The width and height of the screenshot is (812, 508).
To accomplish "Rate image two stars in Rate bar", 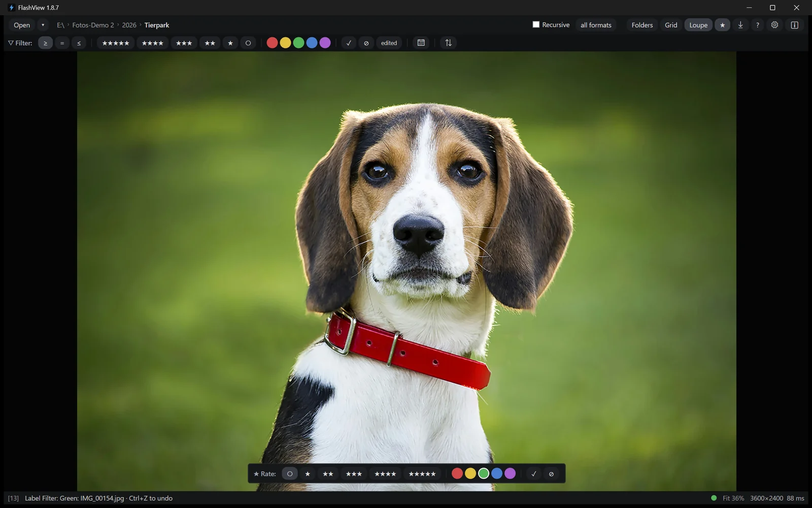I will click(328, 474).
